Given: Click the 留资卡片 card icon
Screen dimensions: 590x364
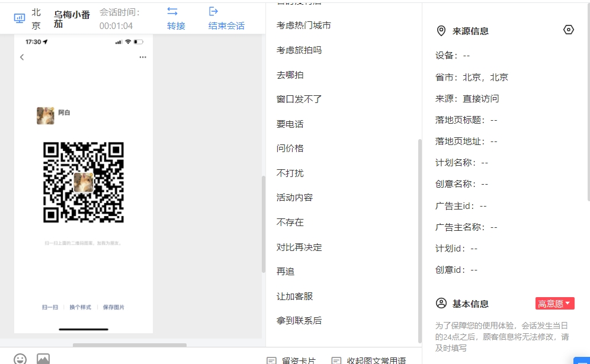Looking at the screenshot, I should [x=271, y=360].
